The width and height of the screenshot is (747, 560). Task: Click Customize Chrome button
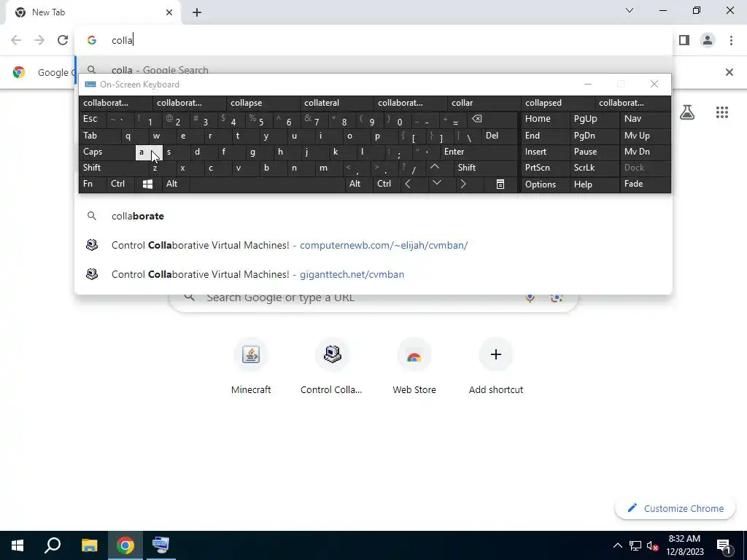676,508
